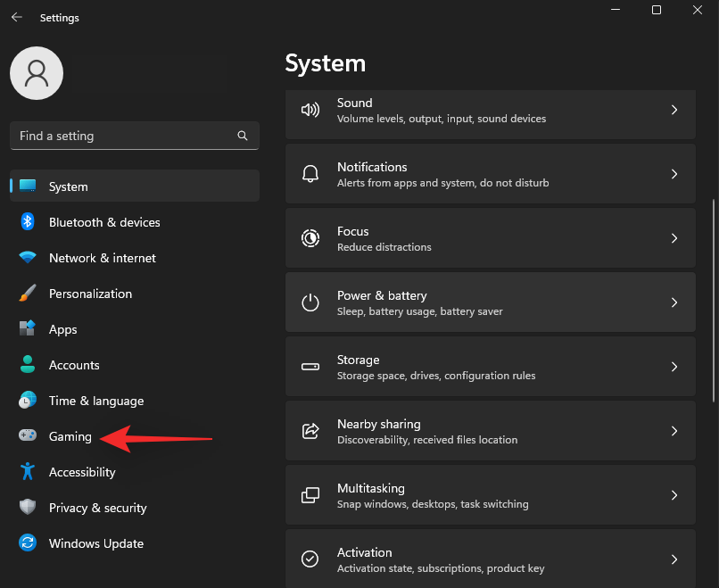Click the Activation checkmark icon

coord(310,559)
